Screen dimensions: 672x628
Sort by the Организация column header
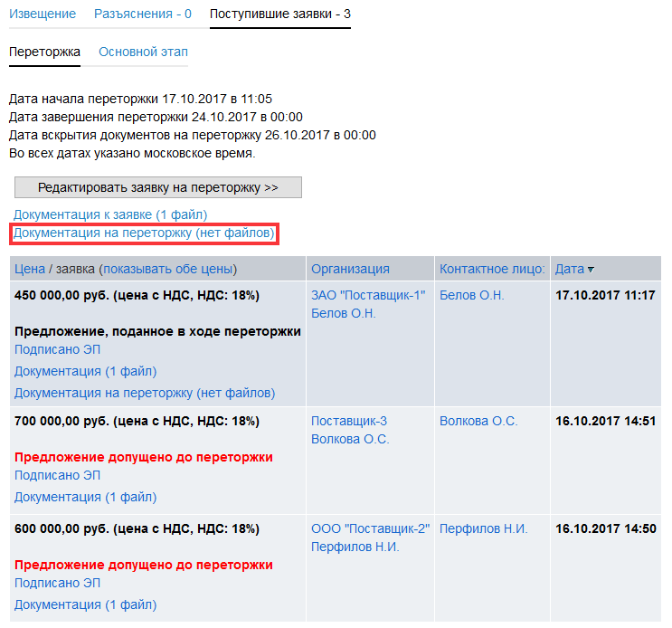[x=350, y=269]
